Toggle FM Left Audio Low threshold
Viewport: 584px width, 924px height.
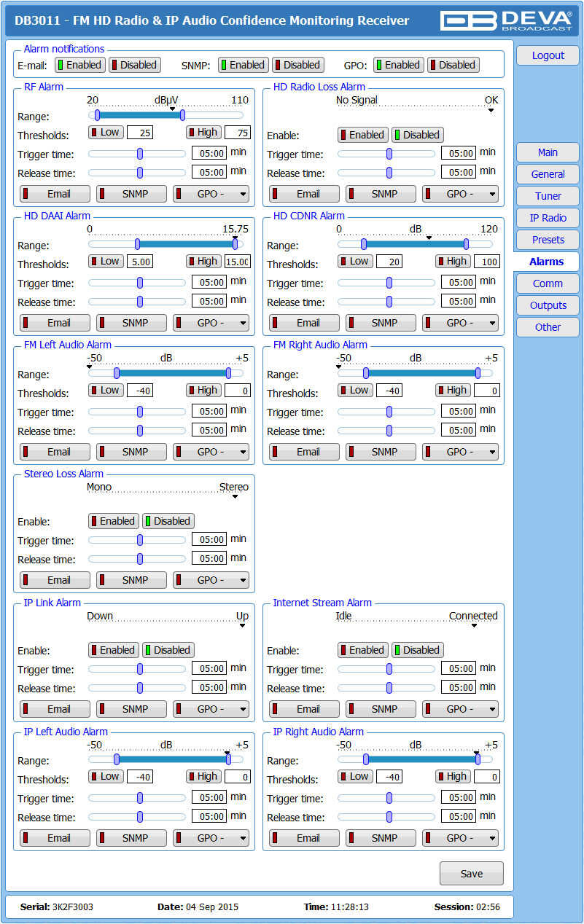coord(106,390)
